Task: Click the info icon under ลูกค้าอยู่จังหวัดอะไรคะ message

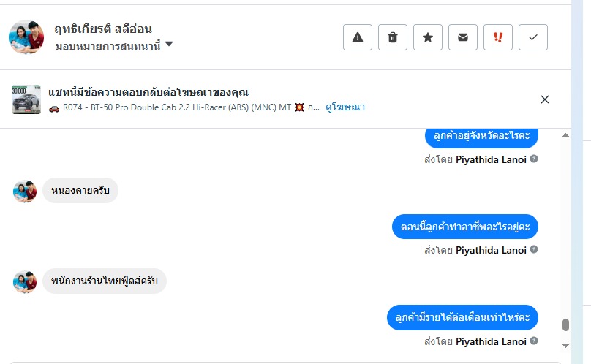Action: pyautogui.click(x=534, y=159)
